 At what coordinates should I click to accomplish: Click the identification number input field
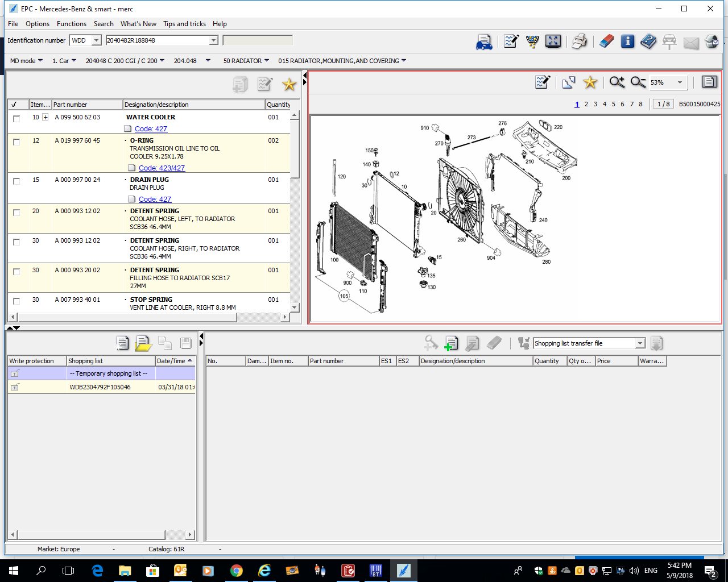pos(157,40)
